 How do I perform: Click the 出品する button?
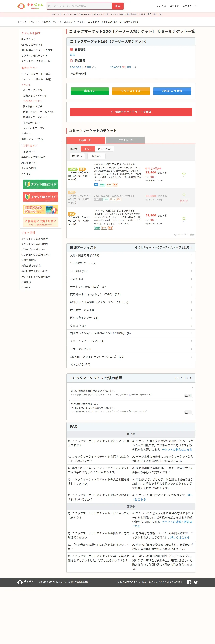tap(90, 91)
